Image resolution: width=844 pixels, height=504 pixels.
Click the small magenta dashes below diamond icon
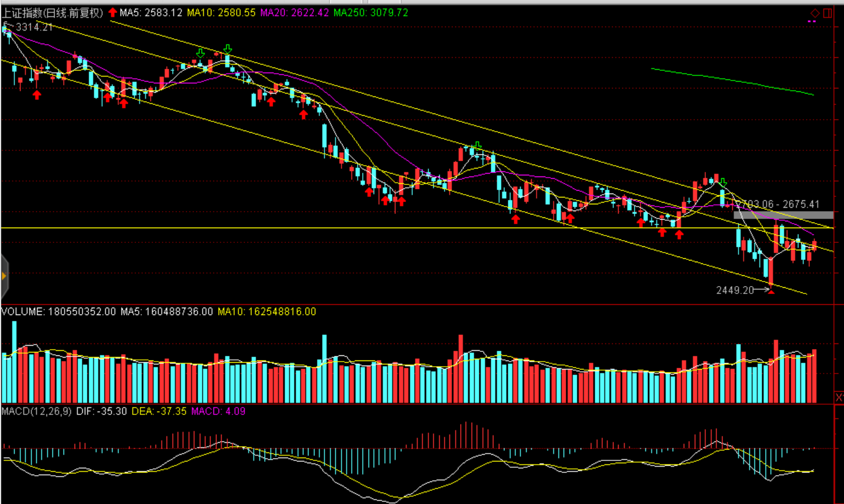[812, 22]
